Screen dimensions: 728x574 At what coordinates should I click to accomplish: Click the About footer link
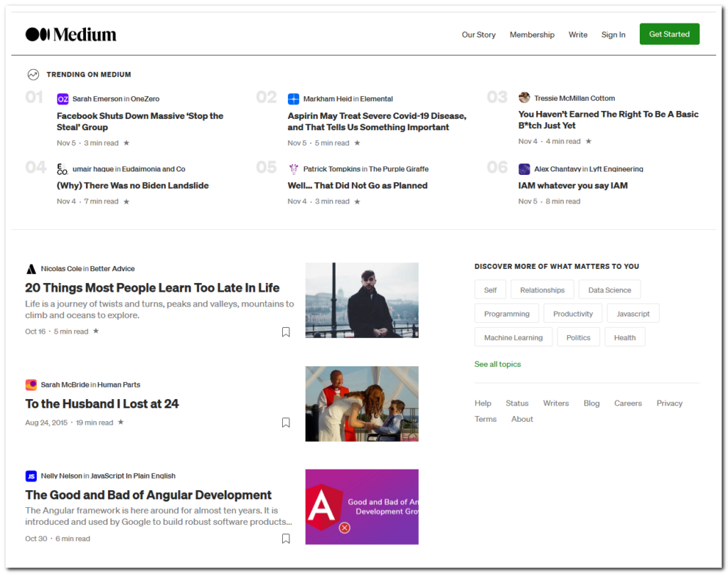523,419
